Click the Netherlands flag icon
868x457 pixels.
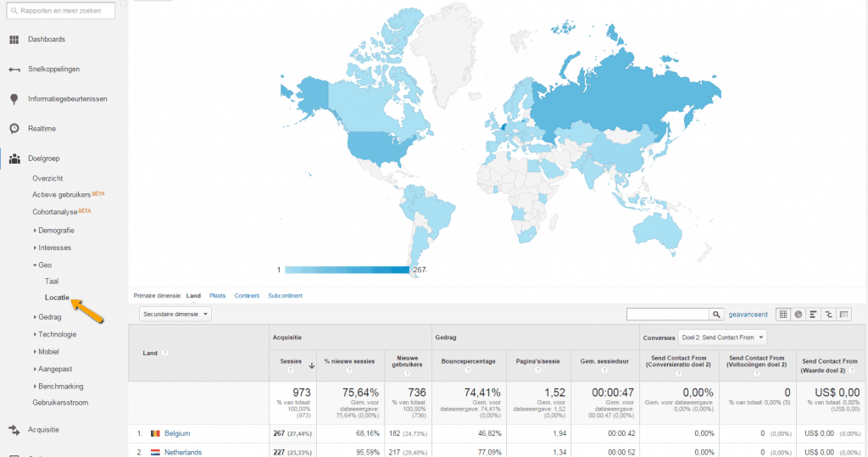[156, 453]
